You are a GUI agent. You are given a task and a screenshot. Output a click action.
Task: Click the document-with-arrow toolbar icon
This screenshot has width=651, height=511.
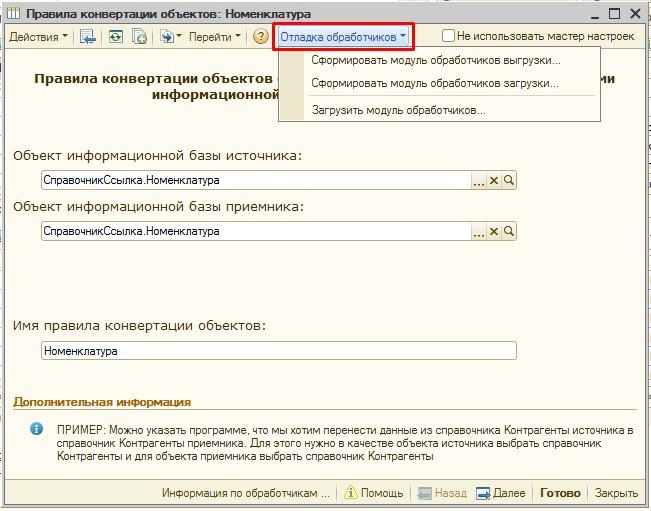click(167, 37)
